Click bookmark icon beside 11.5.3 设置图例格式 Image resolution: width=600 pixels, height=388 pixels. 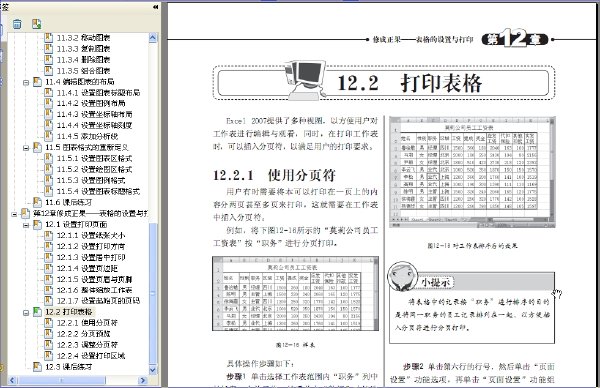(x=49, y=180)
